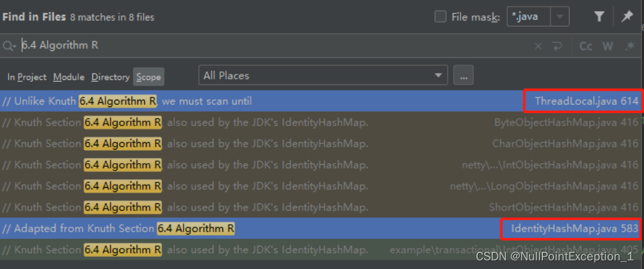Toggle Words (W) search option
The width and height of the screenshot is (644, 269).
(608, 46)
